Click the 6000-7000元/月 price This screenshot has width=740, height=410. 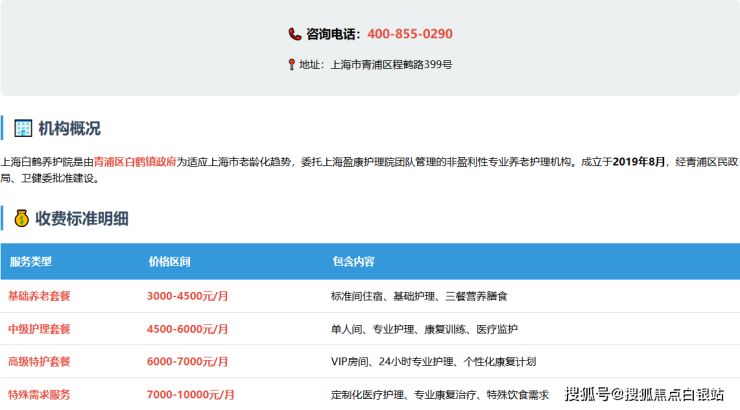(188, 362)
